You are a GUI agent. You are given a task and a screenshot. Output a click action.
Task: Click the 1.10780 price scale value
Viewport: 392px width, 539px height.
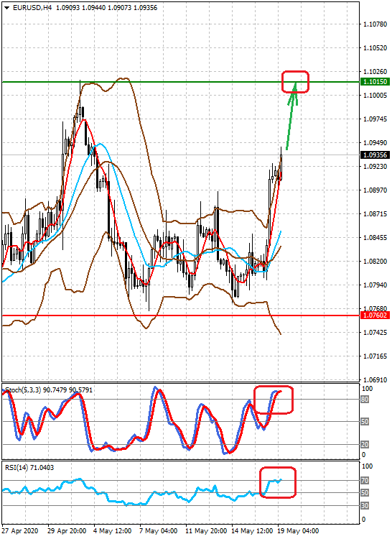click(x=375, y=24)
